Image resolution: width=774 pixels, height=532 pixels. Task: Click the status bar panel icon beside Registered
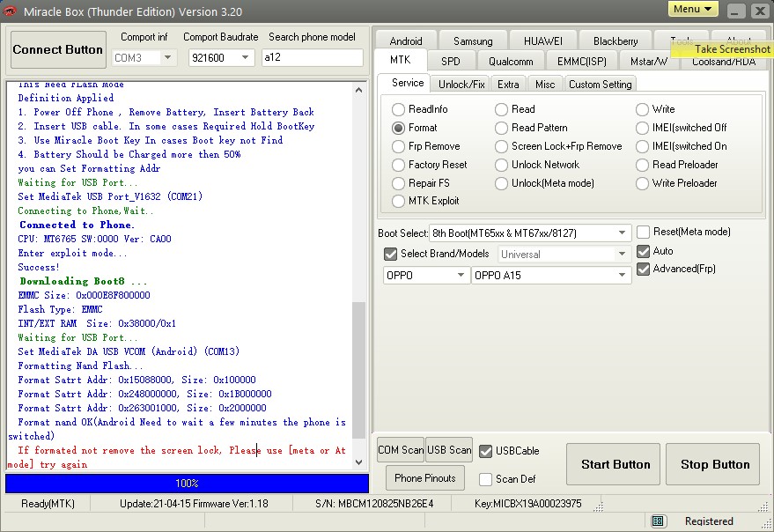[x=658, y=521]
